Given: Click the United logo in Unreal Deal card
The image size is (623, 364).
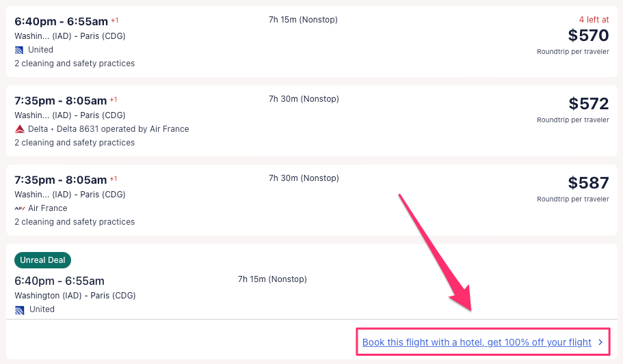Looking at the screenshot, I should pyautogui.click(x=19, y=309).
